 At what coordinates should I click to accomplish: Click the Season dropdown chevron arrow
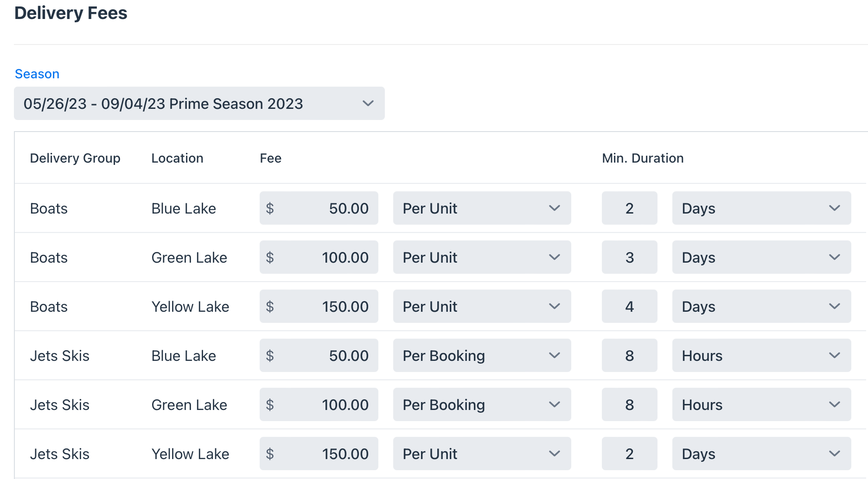pos(368,103)
